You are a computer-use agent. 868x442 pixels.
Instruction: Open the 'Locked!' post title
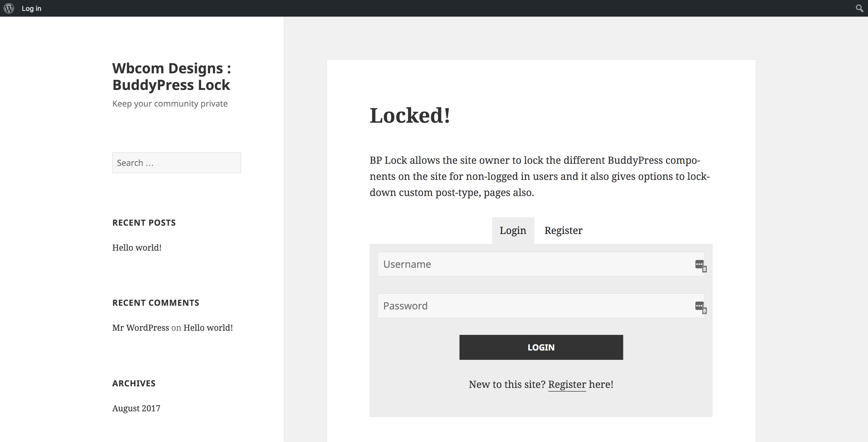coord(410,116)
